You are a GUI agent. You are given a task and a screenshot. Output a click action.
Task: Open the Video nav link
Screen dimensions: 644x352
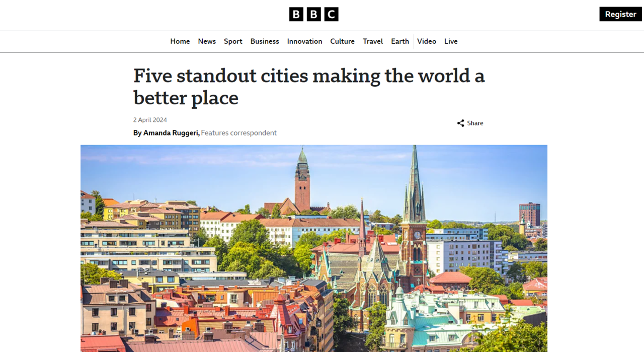coord(427,41)
